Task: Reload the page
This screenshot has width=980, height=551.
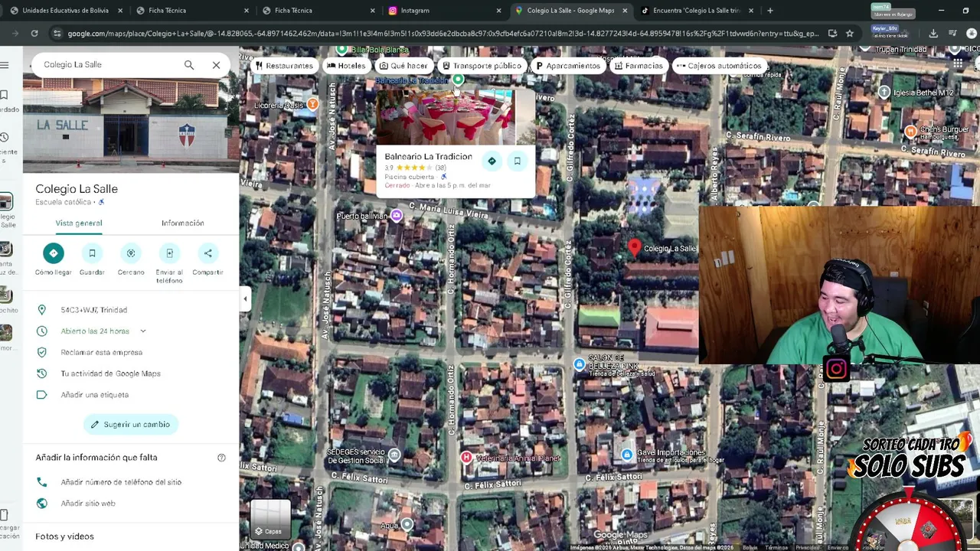Action: (x=34, y=34)
